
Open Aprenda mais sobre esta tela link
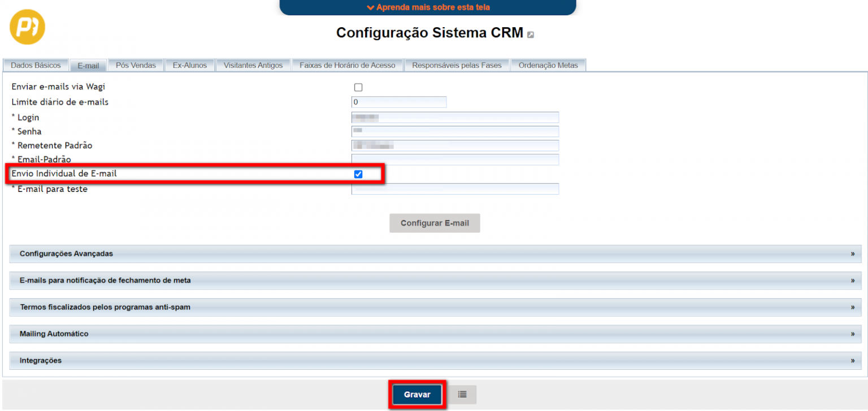point(428,7)
